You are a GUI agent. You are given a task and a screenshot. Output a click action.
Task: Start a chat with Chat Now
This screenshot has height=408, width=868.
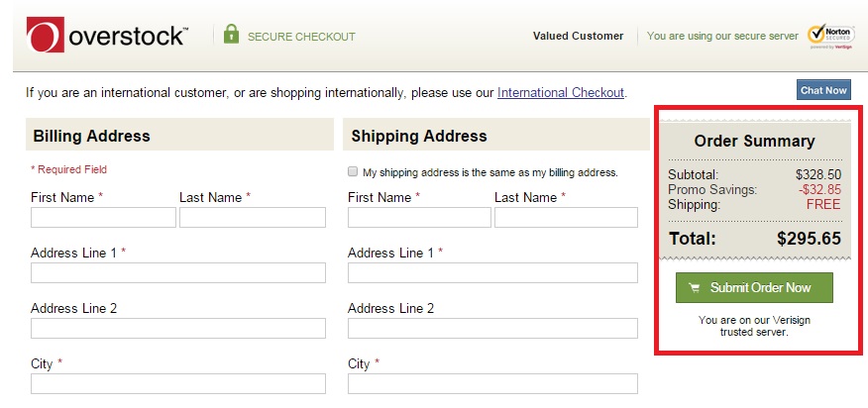[x=823, y=90]
